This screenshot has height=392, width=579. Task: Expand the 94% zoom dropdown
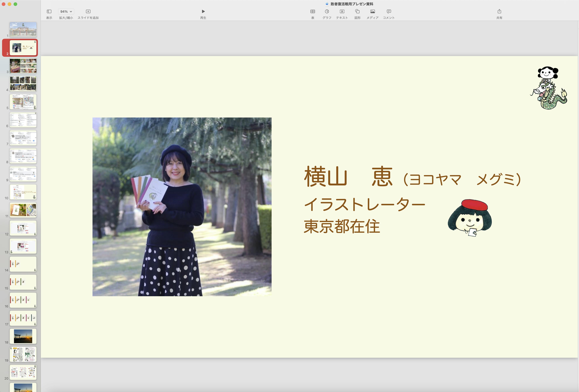point(66,11)
